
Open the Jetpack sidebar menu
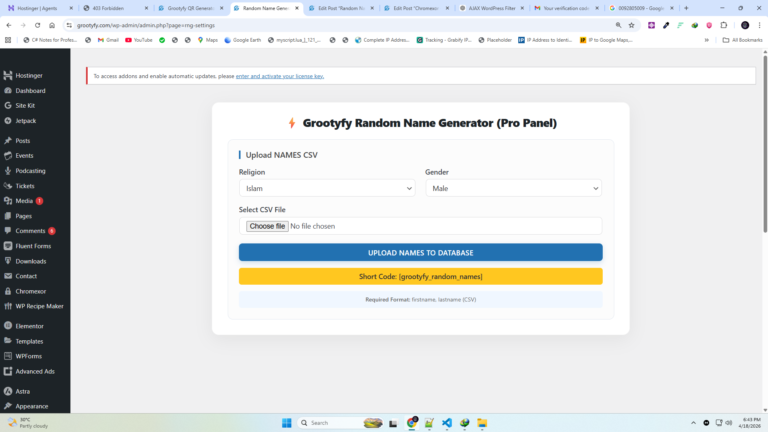[25, 120]
